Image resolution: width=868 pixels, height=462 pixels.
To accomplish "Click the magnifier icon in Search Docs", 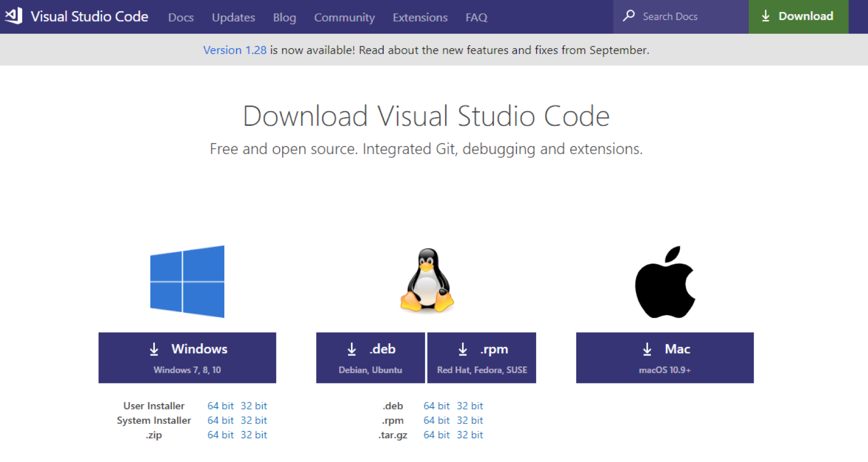I will 628,16.
